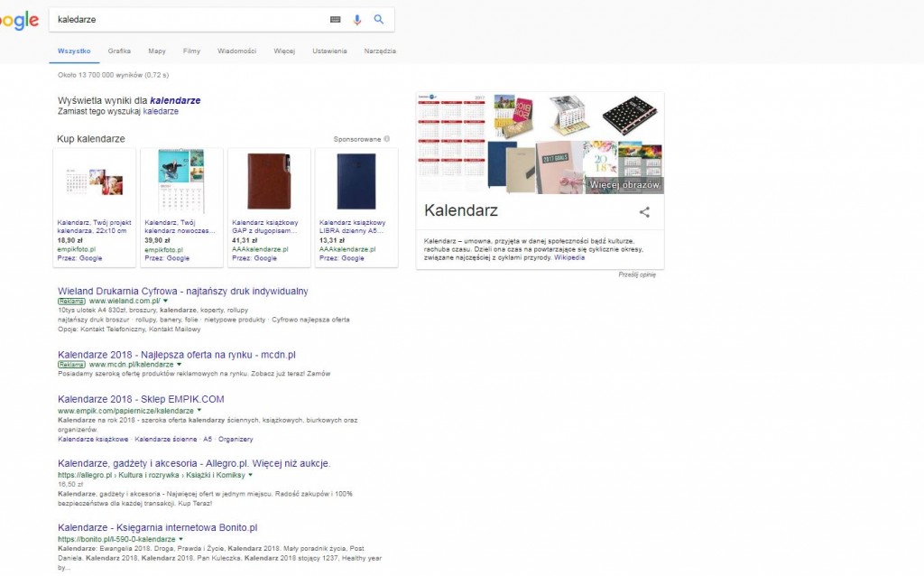Screen dimensions: 924x576
Task: Select the Wszystko tab
Action: click(74, 51)
